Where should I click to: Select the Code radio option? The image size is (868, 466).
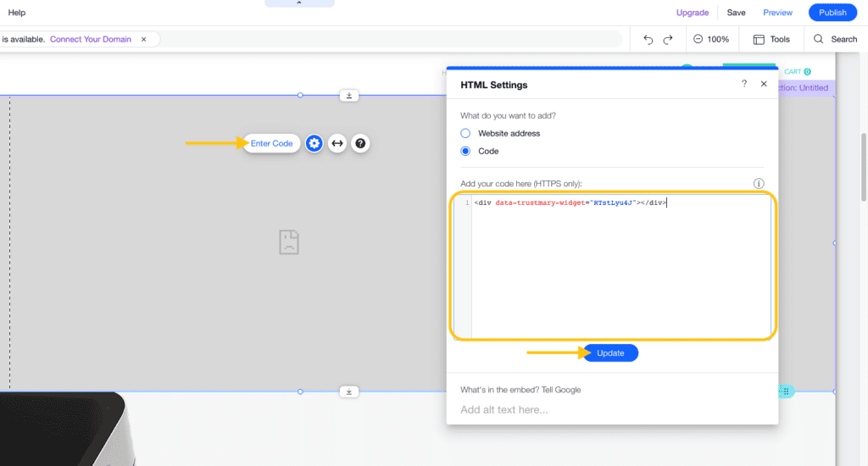465,151
